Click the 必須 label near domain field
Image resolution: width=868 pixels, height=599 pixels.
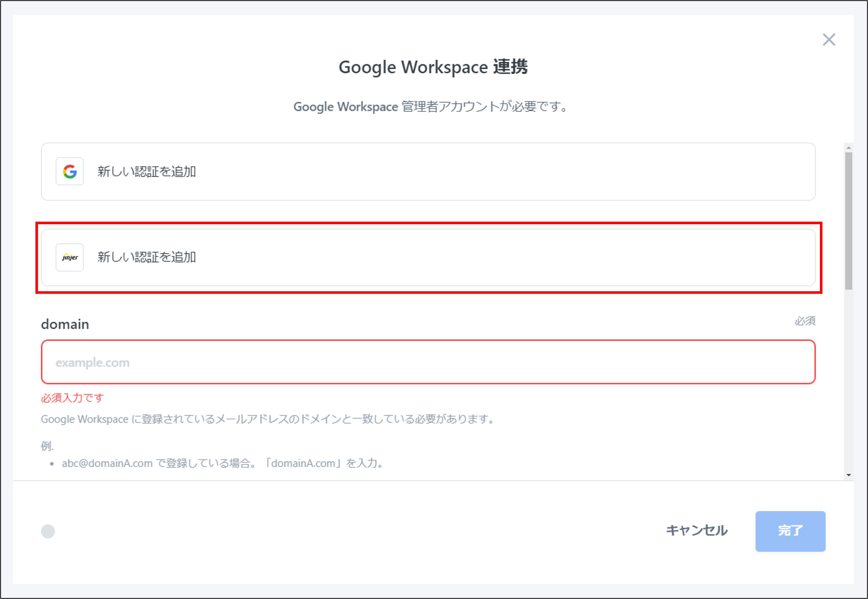[x=804, y=321]
